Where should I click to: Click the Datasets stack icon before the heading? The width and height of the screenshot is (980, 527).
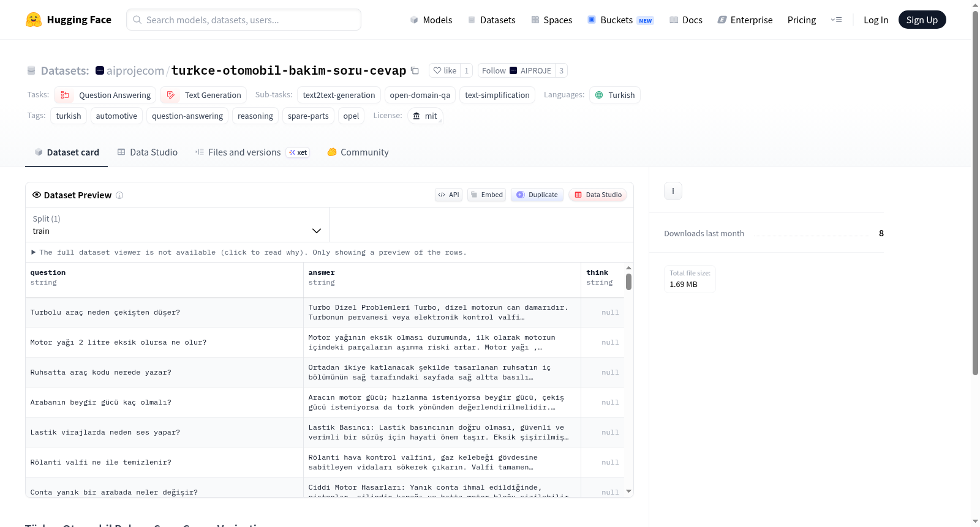pos(31,70)
